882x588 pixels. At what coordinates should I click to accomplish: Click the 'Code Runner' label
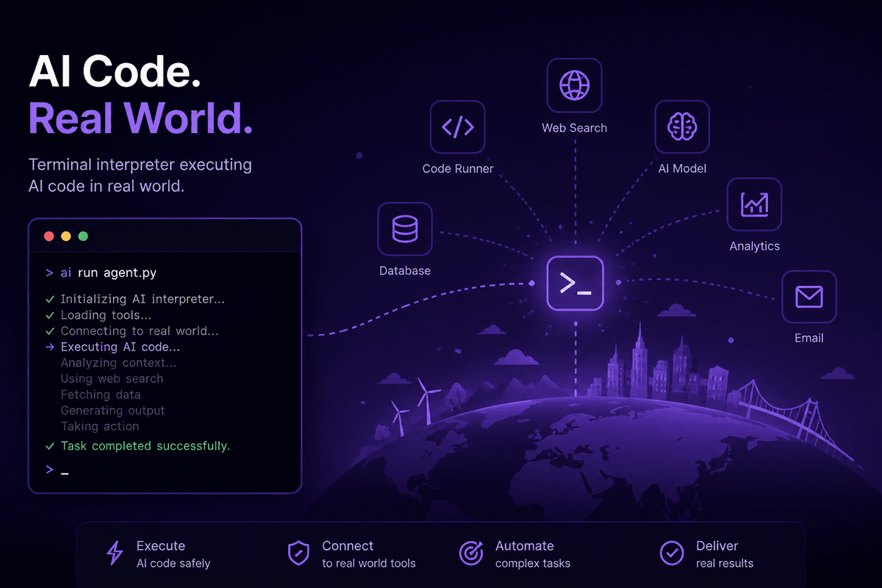pos(458,168)
